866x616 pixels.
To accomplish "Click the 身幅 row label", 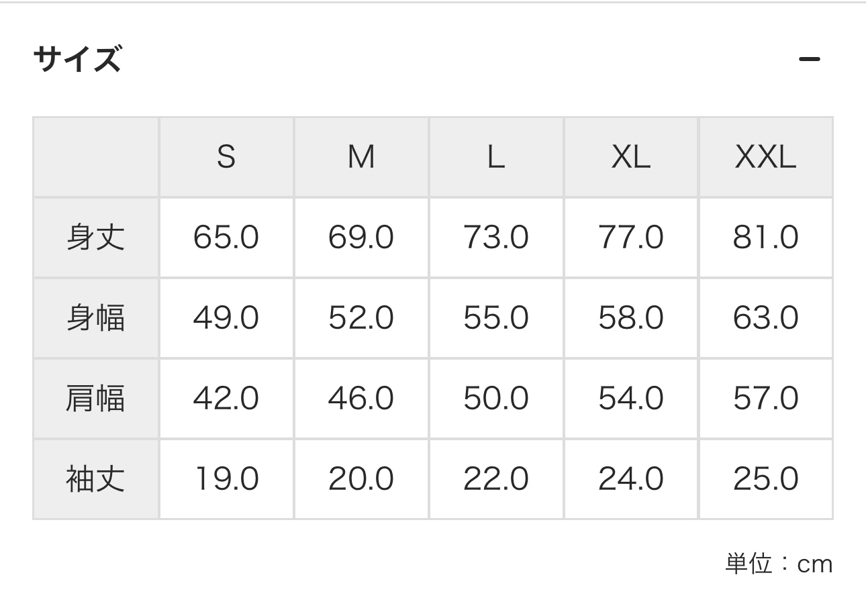I will click(95, 318).
